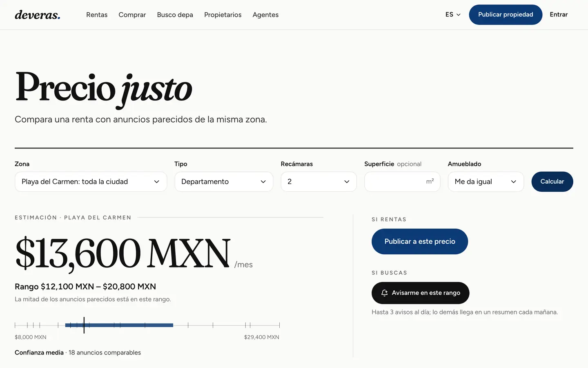Click the $13,600 MXN estimate
The image size is (588, 368).
(123, 254)
